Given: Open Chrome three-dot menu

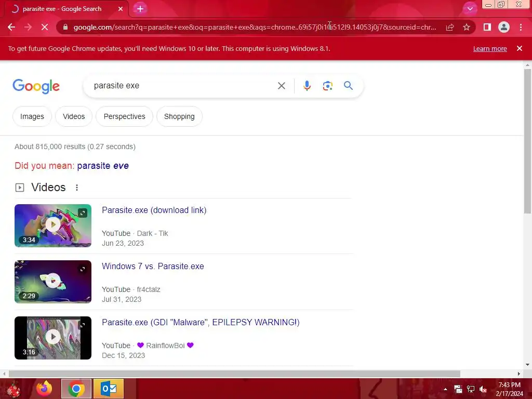Looking at the screenshot, I should (x=521, y=27).
